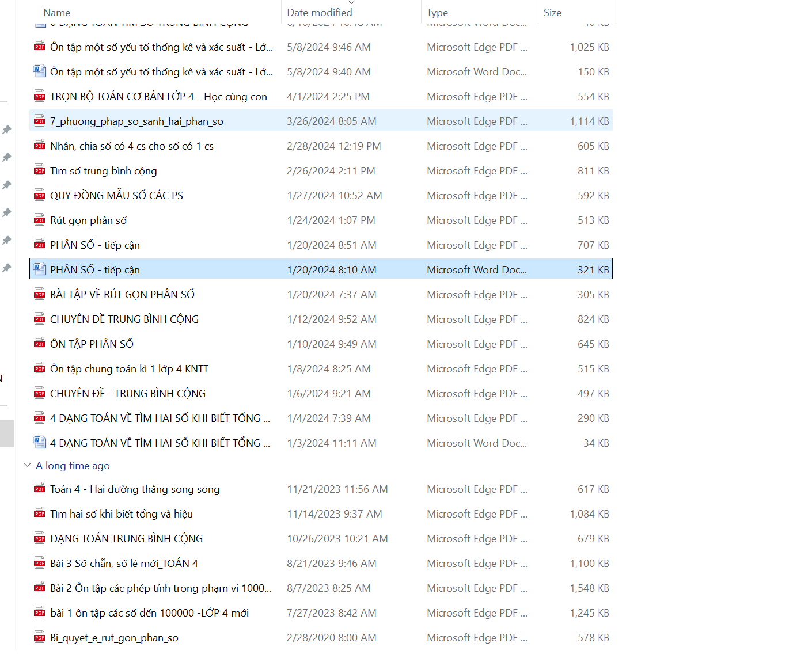The height and width of the screenshot is (662, 812).
Task: Click PDF icon of Bài 3 Số chẵn, số lẻ
Action: point(39,563)
